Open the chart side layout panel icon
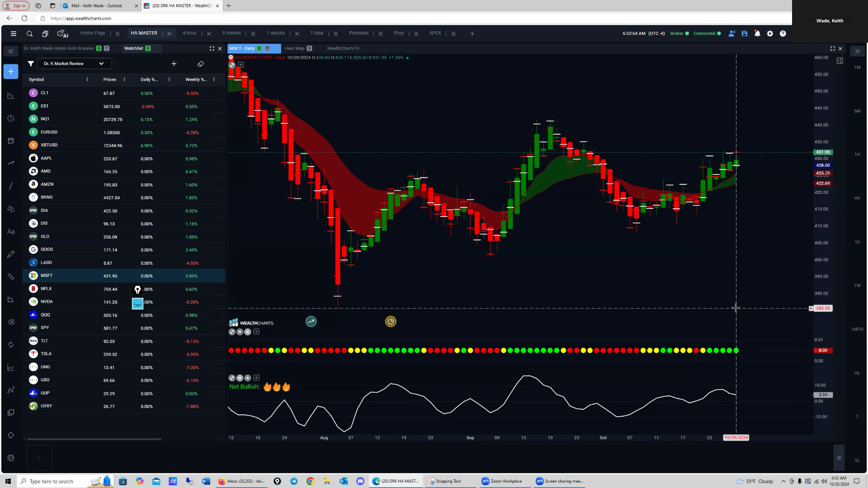This screenshot has height=488, width=868. [x=840, y=61]
